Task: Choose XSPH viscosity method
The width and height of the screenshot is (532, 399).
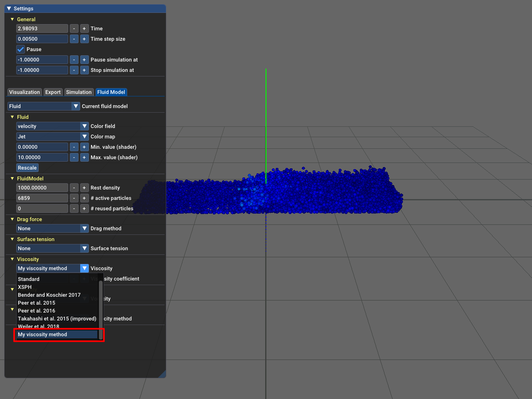Action: (57, 287)
